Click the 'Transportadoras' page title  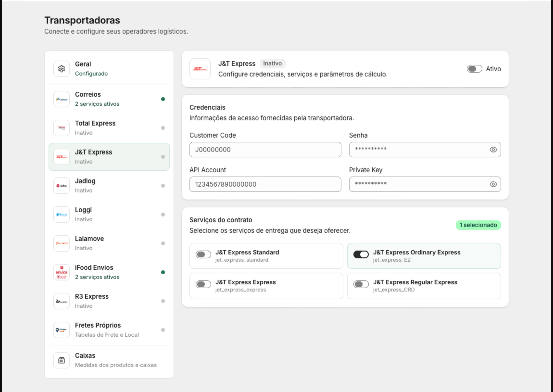(82, 20)
